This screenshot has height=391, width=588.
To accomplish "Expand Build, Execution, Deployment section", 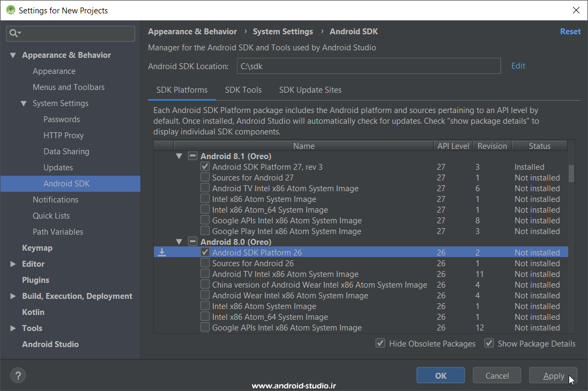I will (x=13, y=296).
